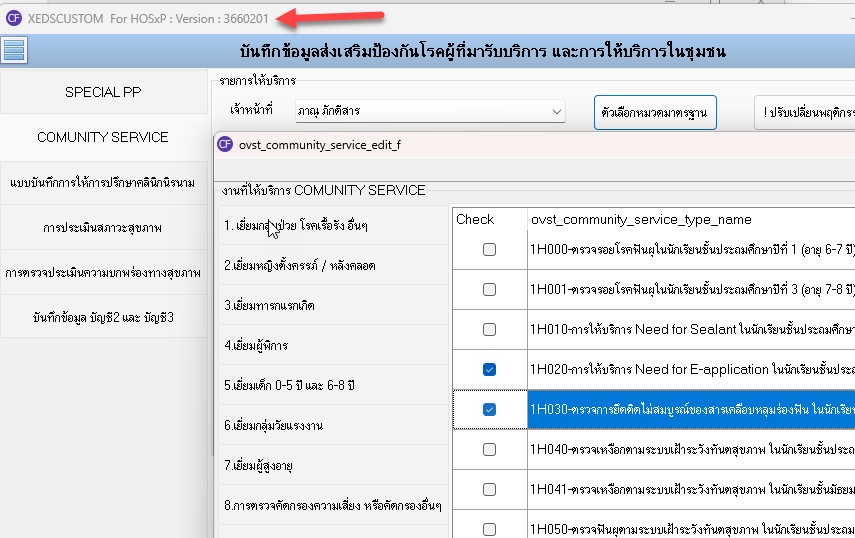Open the SPECIAL PP tab

103,92
